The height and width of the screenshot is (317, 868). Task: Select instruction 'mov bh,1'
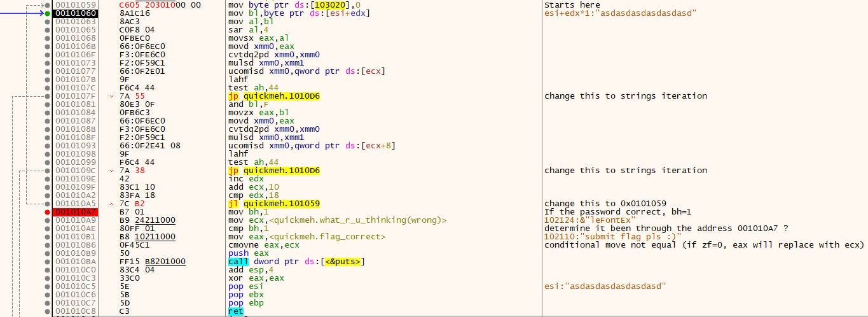247,212
